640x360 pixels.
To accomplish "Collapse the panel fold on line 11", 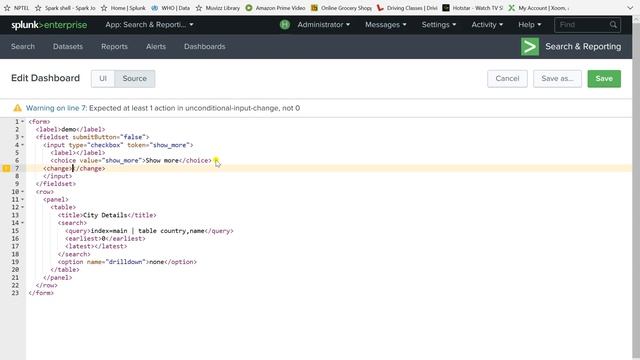I will tap(22, 200).
